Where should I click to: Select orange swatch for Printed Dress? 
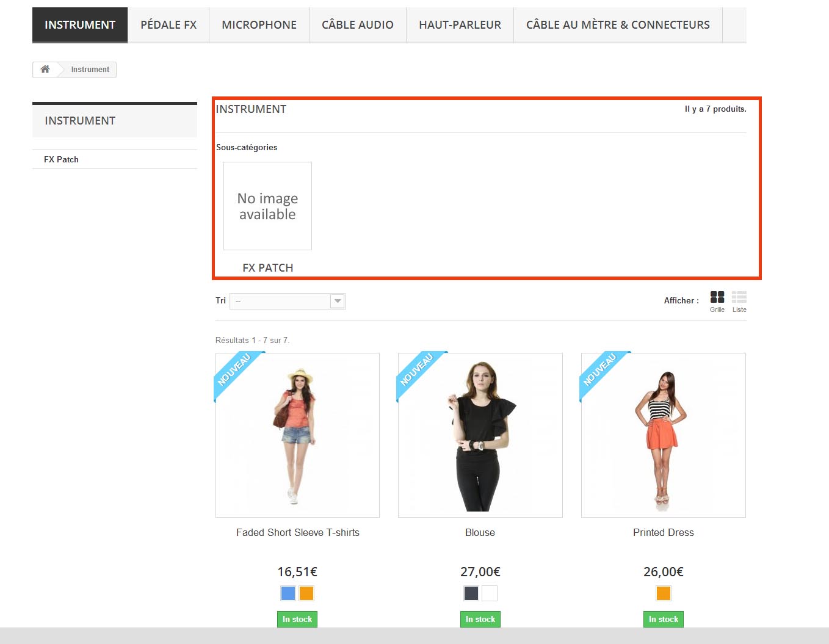click(664, 593)
